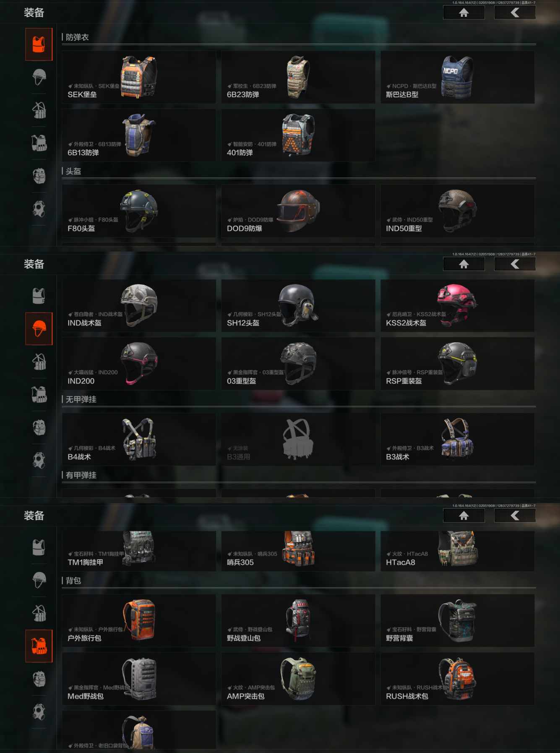Pick the NCPD 斯巴达B型 blue vest

458,77
